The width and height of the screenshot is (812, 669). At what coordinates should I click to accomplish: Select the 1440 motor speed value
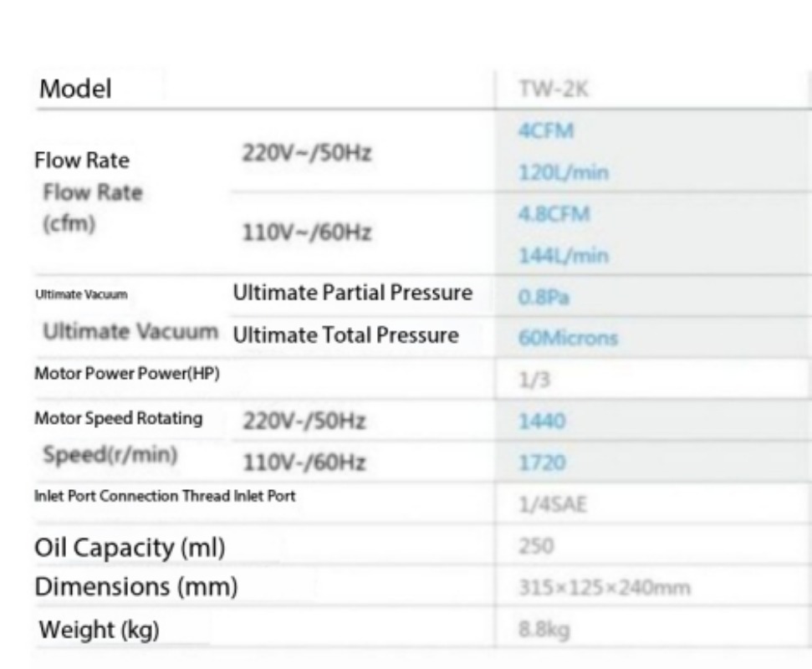coord(542,421)
